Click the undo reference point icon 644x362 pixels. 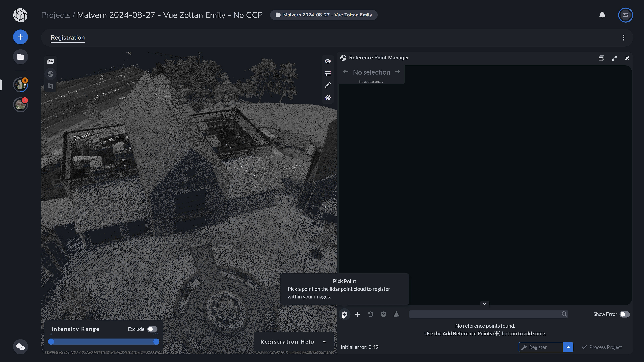tap(371, 314)
